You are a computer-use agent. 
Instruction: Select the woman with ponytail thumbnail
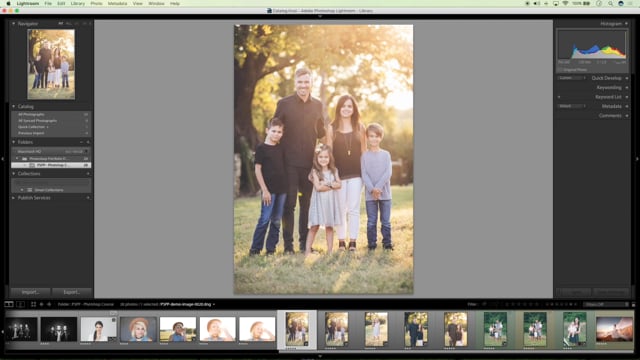point(98,329)
